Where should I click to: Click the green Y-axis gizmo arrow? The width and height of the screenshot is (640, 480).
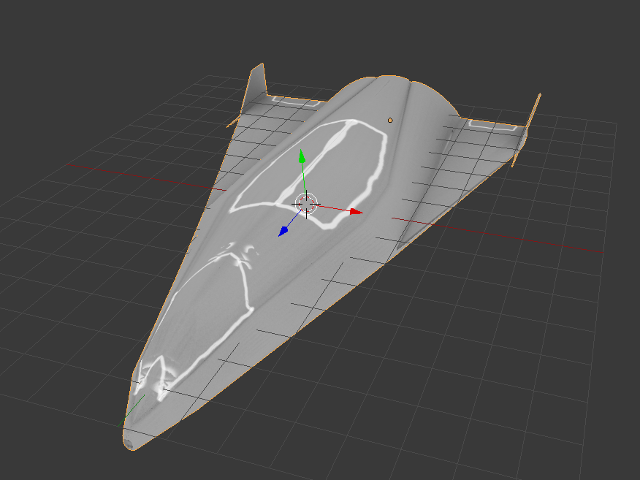coord(302,156)
